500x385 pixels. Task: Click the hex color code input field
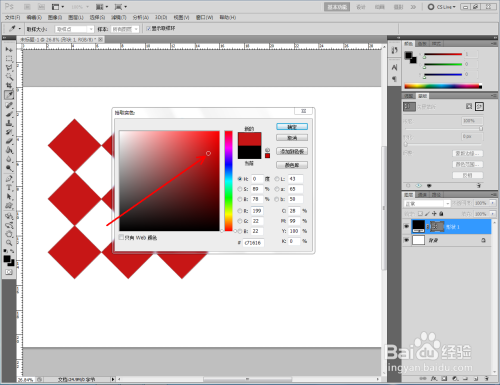[x=254, y=243]
